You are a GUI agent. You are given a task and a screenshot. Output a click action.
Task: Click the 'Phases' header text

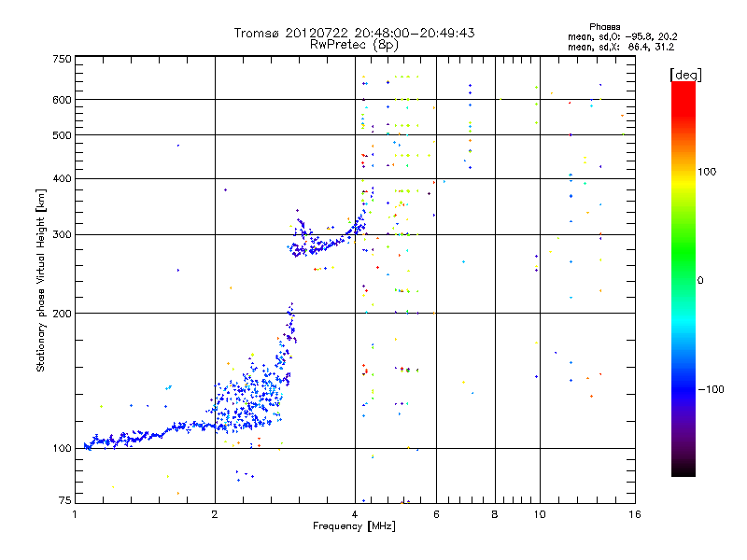604,27
